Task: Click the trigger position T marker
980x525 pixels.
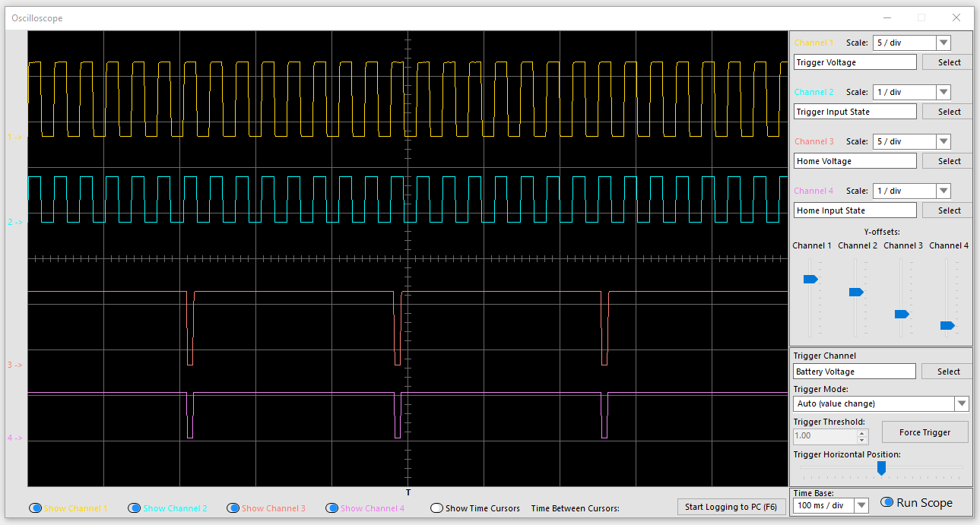Action: tap(408, 492)
